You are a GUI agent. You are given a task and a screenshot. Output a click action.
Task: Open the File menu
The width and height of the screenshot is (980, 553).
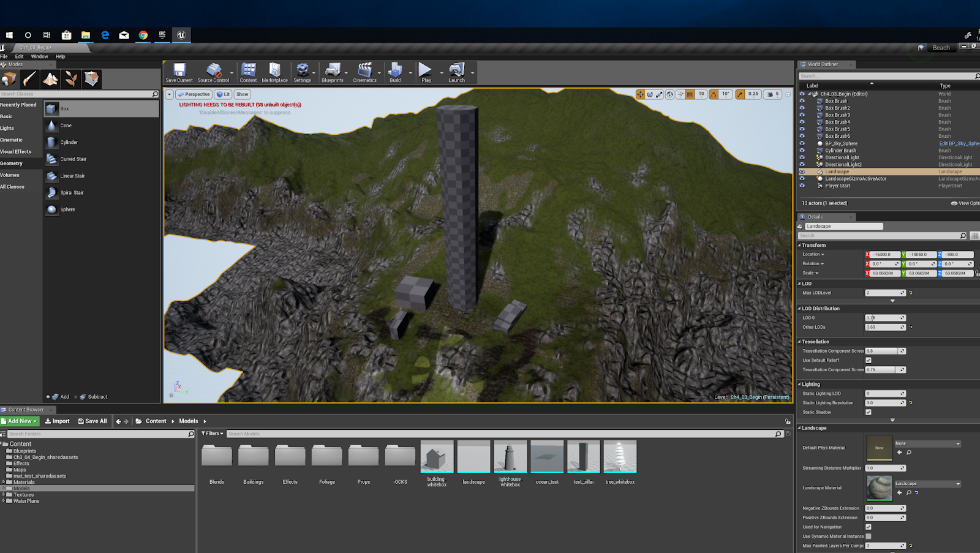[4, 56]
